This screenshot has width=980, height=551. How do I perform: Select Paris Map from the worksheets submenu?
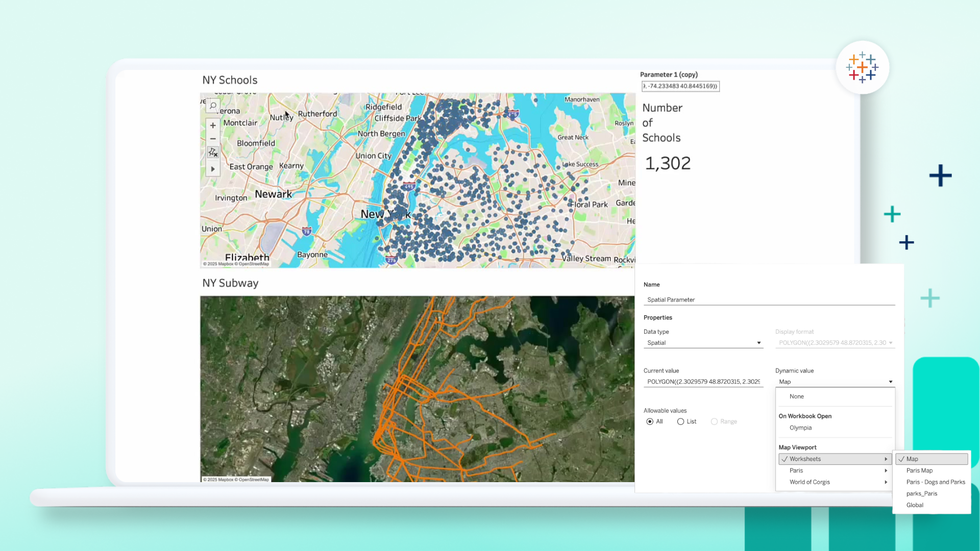[x=919, y=470]
